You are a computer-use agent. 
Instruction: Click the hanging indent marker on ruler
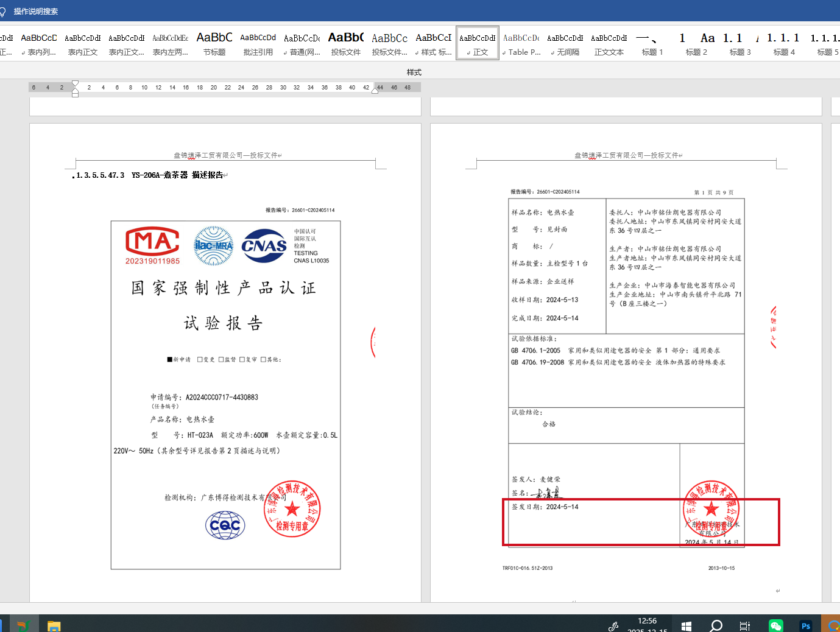(x=75, y=90)
